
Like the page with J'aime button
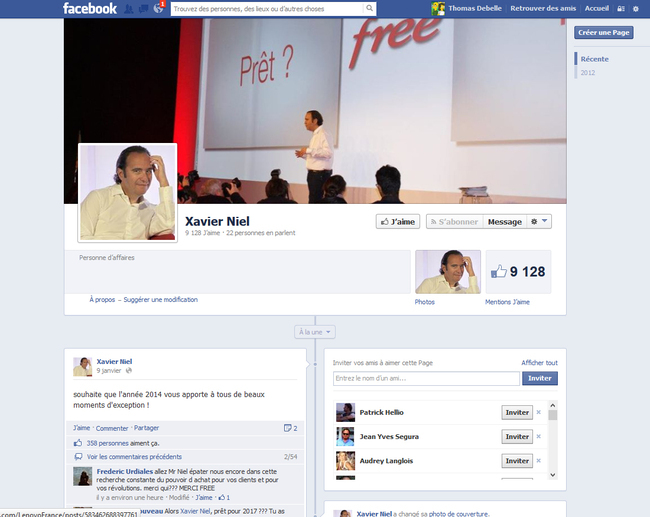click(398, 222)
